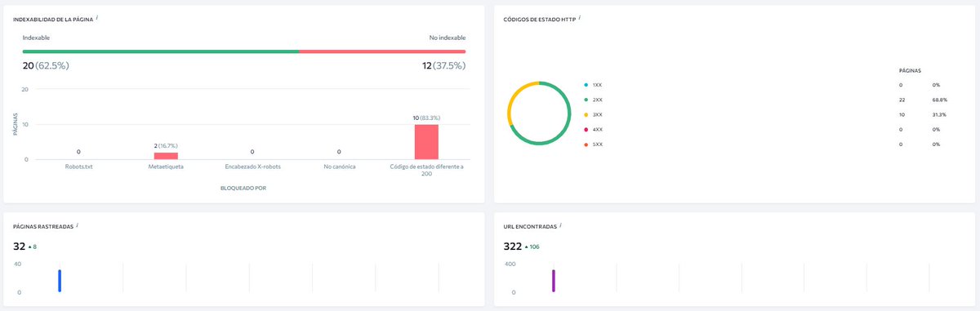This screenshot has width=980, height=311.
Task: Select the 3XX legend dot
Action: click(586, 114)
